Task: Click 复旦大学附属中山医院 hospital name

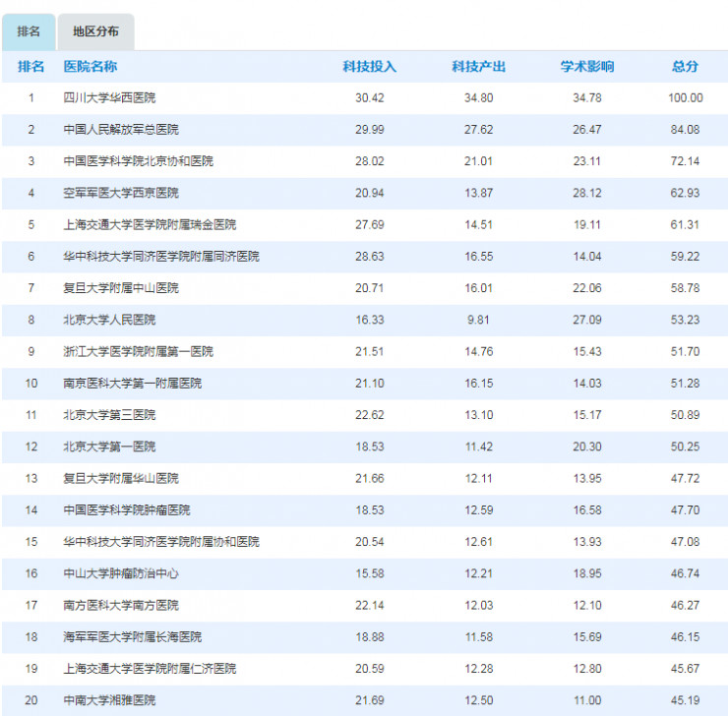Action: click(121, 288)
